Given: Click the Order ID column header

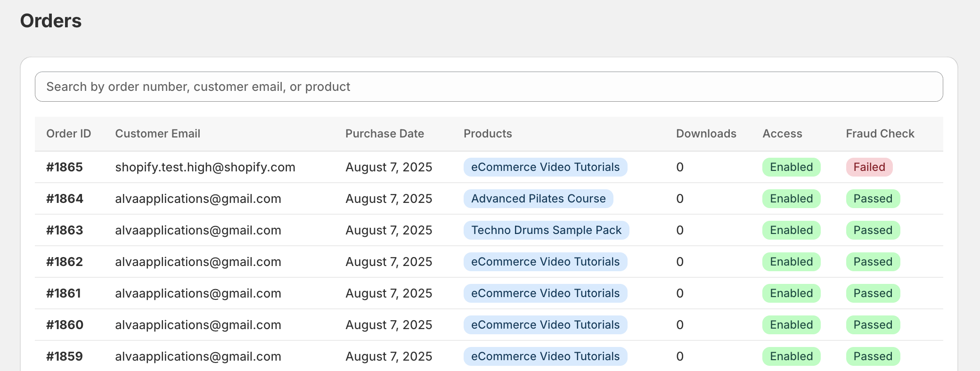Looking at the screenshot, I should point(68,134).
